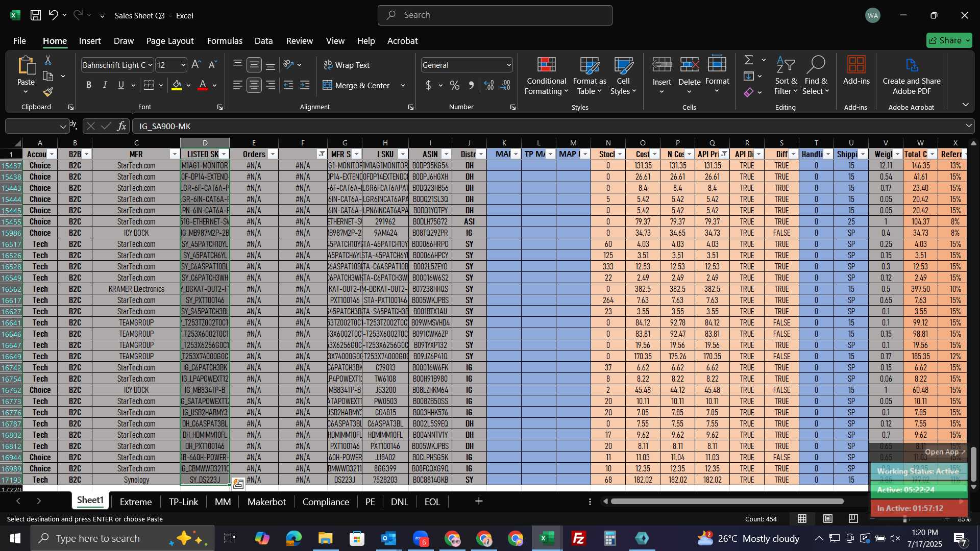Click the vertical scrollbar thumb
Screen dimensions: 980x551
973,464
